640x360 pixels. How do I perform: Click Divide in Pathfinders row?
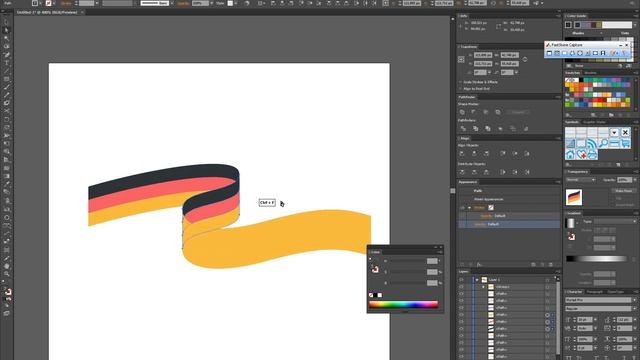click(463, 129)
